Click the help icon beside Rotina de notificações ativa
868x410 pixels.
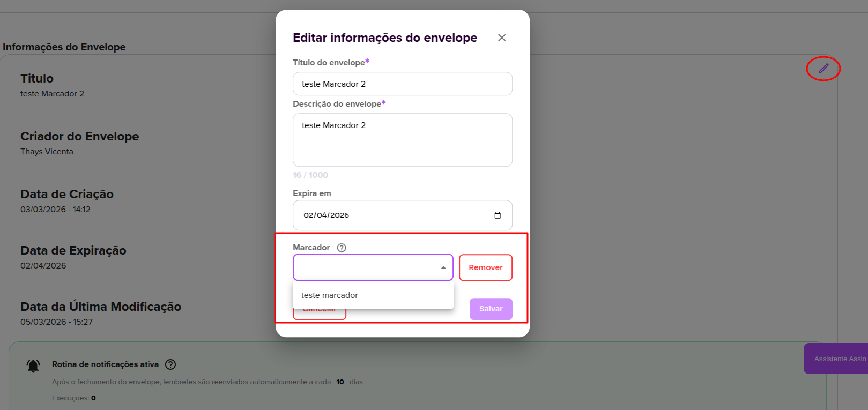[x=170, y=364]
